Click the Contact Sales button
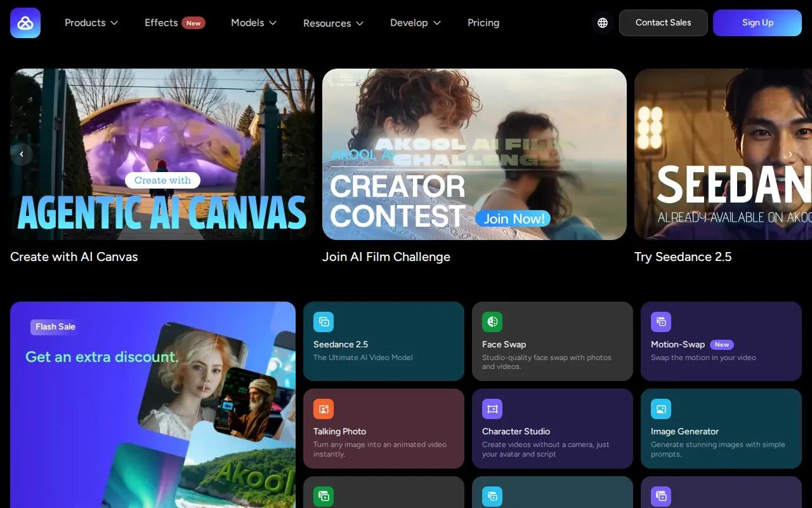Viewport: 812px width, 508px height. point(664,23)
